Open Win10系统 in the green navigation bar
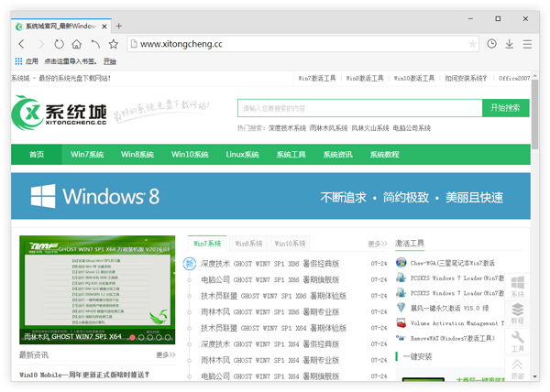 (190, 155)
